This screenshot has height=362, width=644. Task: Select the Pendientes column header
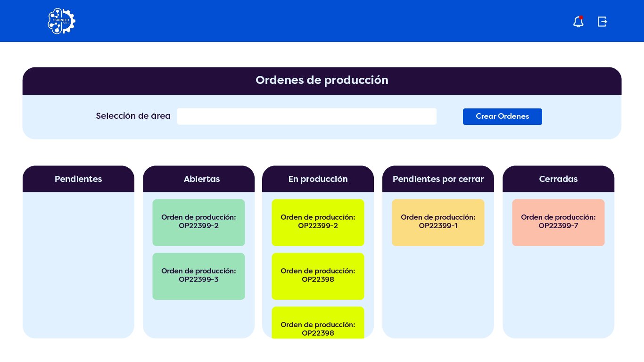point(78,179)
